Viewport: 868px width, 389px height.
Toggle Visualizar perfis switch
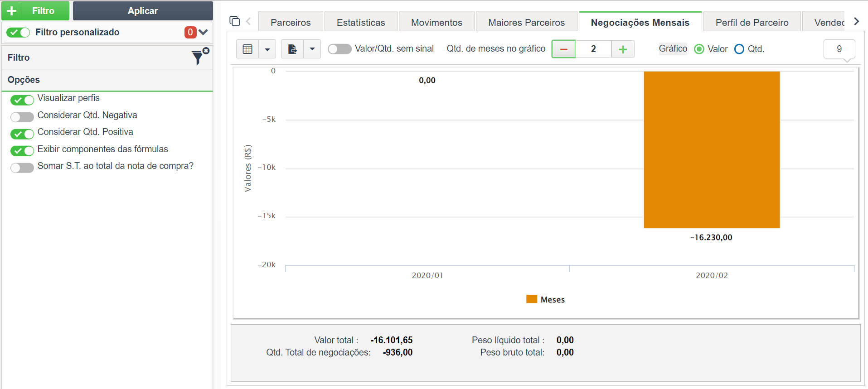(22, 100)
